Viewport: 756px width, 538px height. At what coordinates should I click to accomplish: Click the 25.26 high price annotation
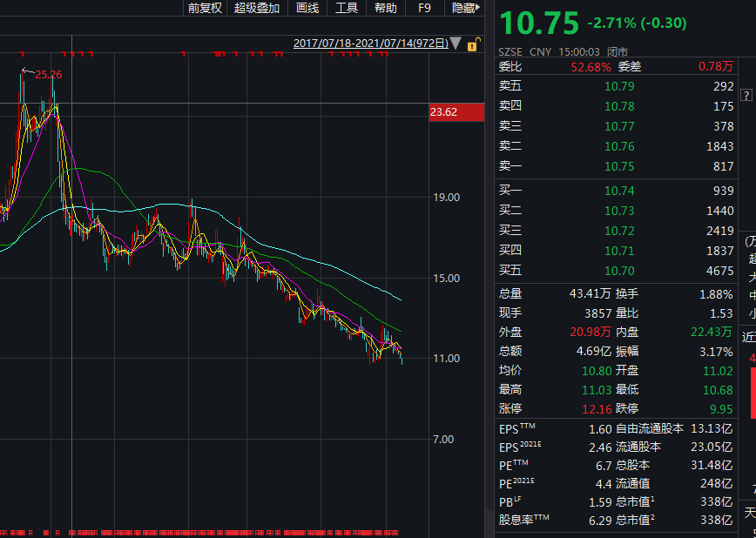(x=48, y=75)
